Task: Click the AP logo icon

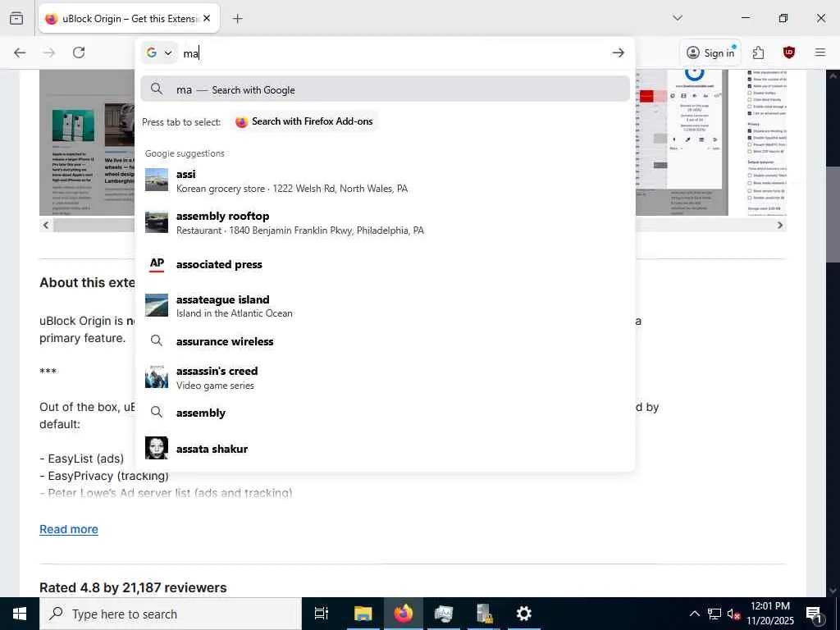Action: tap(157, 264)
